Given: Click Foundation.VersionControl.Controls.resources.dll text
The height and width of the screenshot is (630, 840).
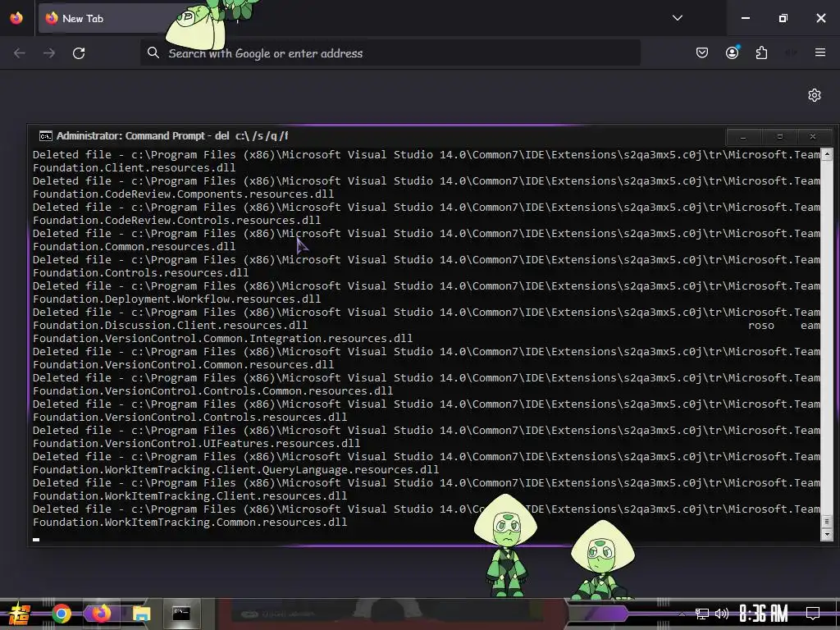Looking at the screenshot, I should click(189, 418).
